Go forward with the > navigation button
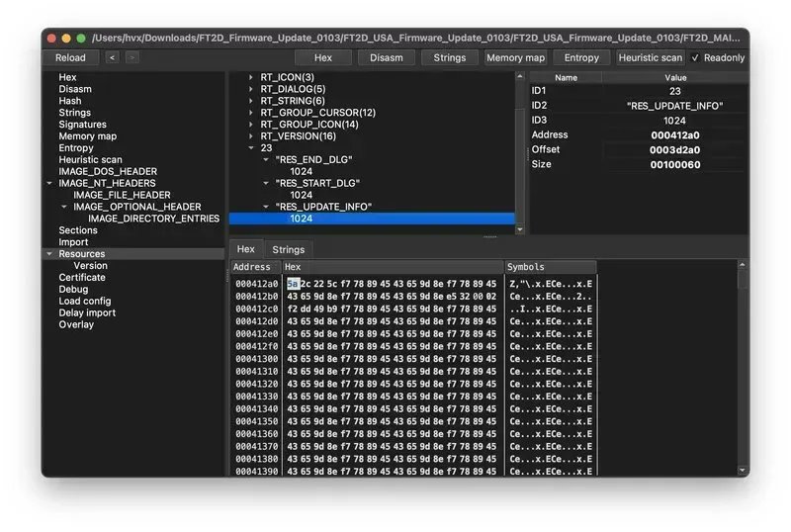The width and height of the screenshot is (791, 532). (132, 57)
